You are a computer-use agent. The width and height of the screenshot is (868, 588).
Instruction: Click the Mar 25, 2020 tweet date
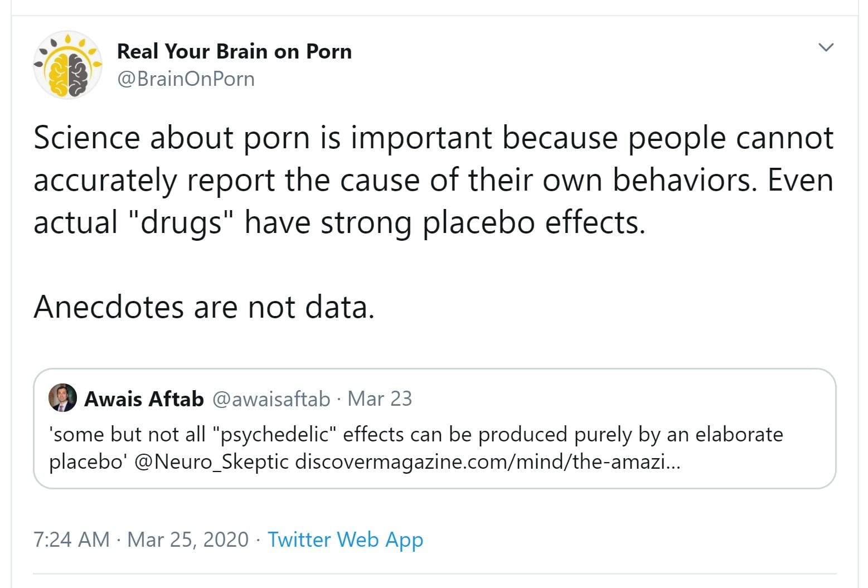(x=188, y=540)
